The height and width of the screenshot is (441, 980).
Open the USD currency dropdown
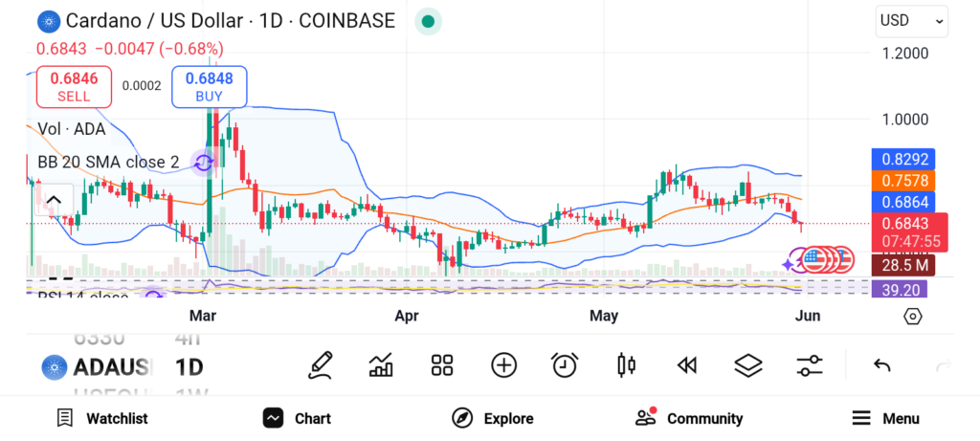[911, 20]
